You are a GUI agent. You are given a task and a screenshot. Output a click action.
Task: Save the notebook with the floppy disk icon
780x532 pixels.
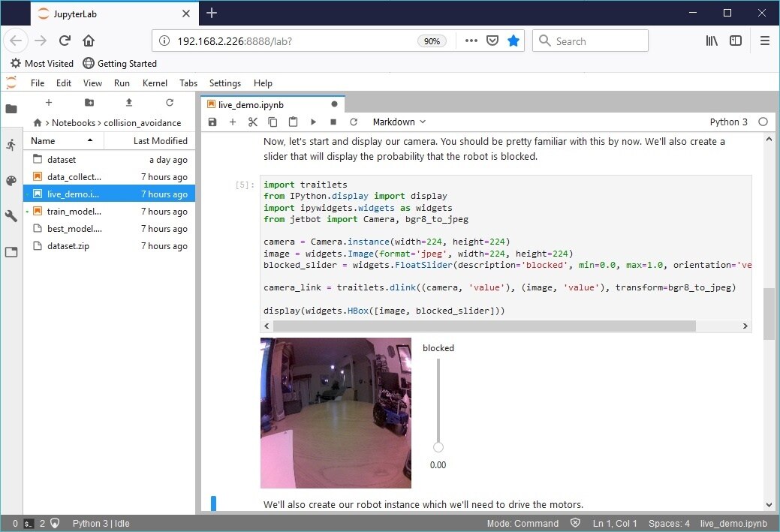[x=212, y=122]
